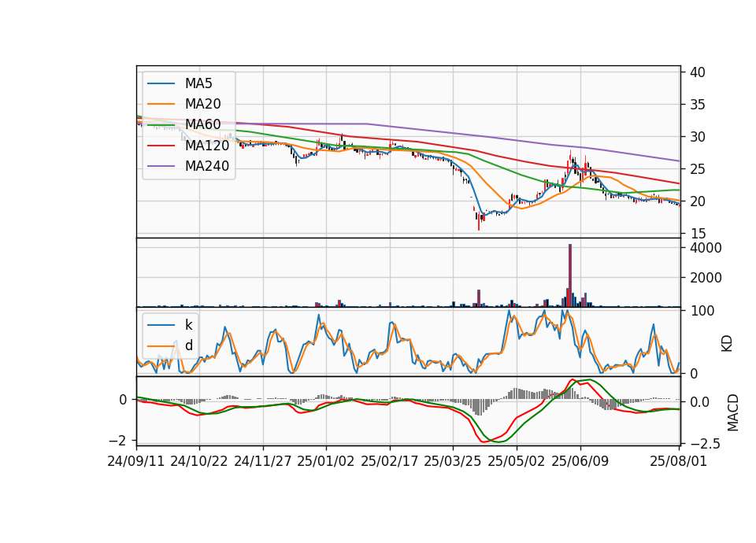
Task: Click the price axis value 40
Action: (x=698, y=72)
